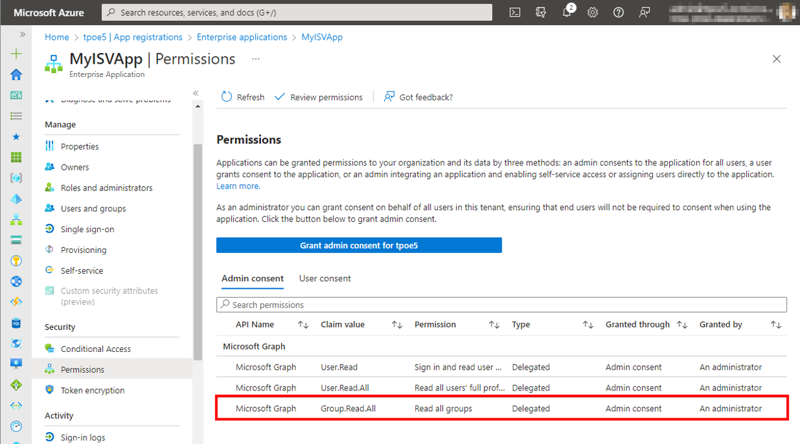Sort by Granted through column arrows
This screenshot has width=800, height=444.
pyautogui.click(x=682, y=325)
